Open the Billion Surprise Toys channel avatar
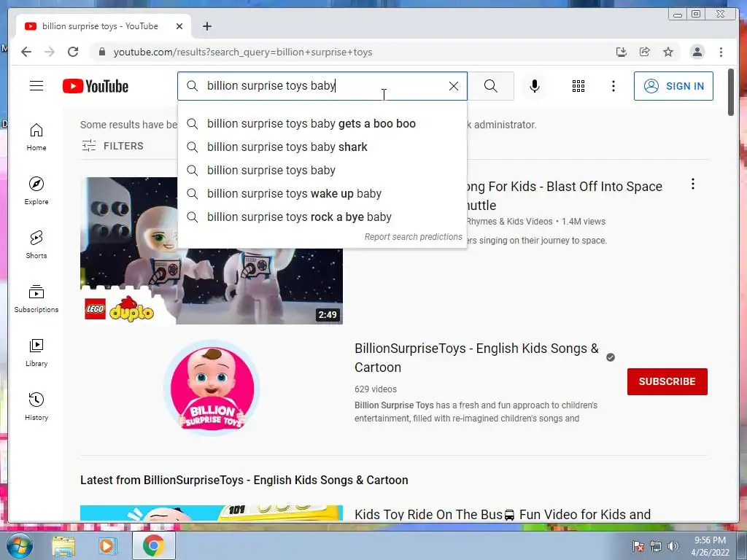The width and height of the screenshot is (747, 560). (x=212, y=388)
